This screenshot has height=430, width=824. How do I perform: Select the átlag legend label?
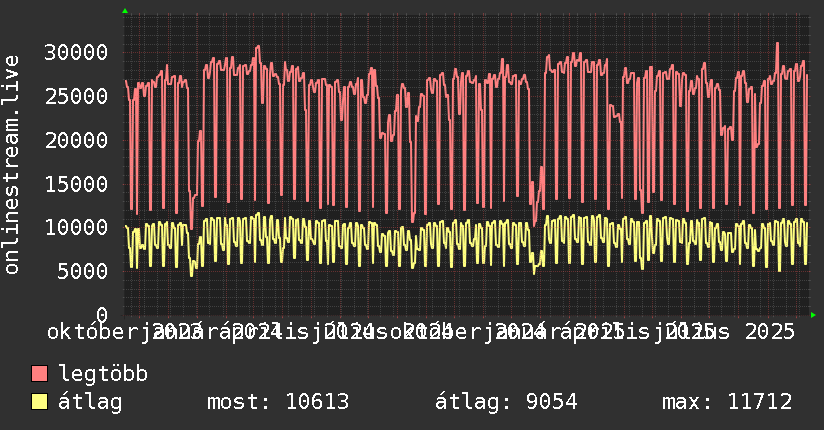pos(90,402)
